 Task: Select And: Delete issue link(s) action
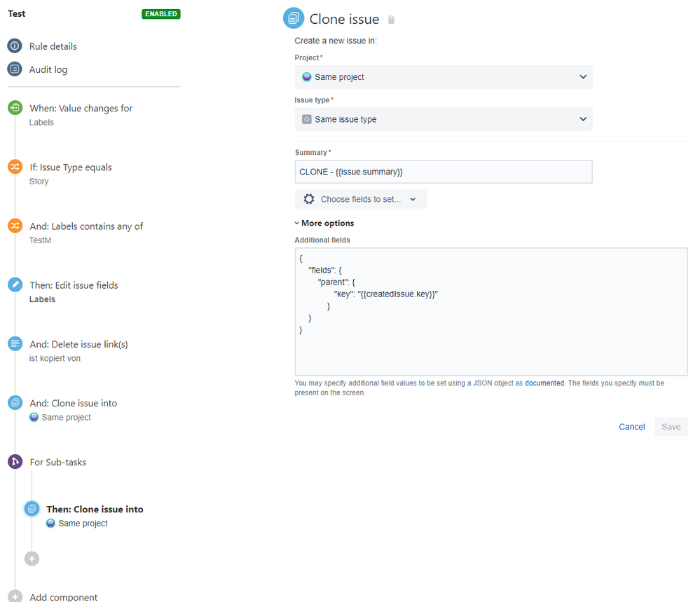pos(78,344)
